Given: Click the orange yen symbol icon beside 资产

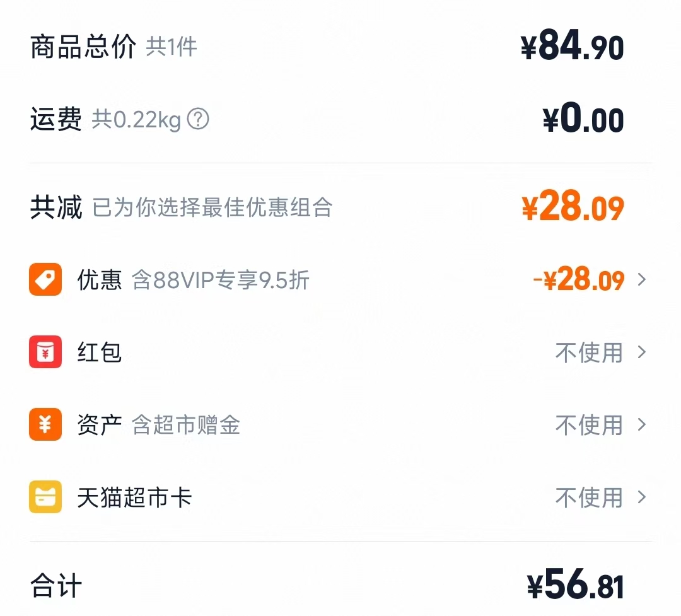Looking at the screenshot, I should pos(45,425).
